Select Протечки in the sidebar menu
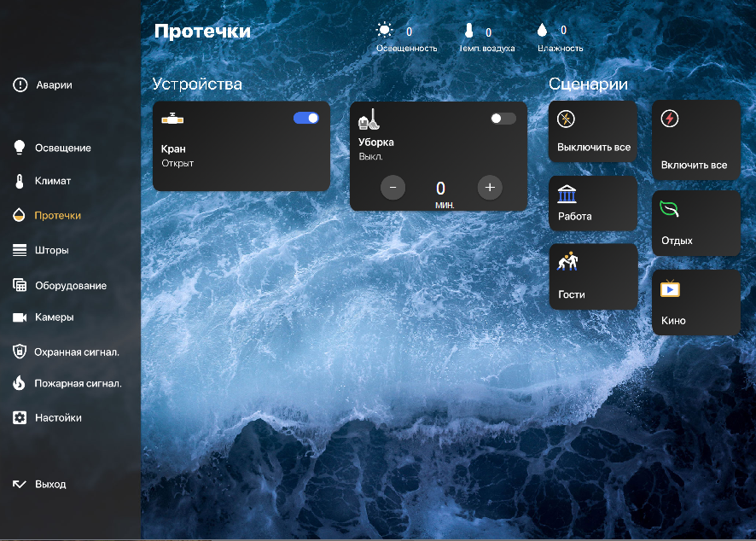The height and width of the screenshot is (541, 756). click(57, 216)
